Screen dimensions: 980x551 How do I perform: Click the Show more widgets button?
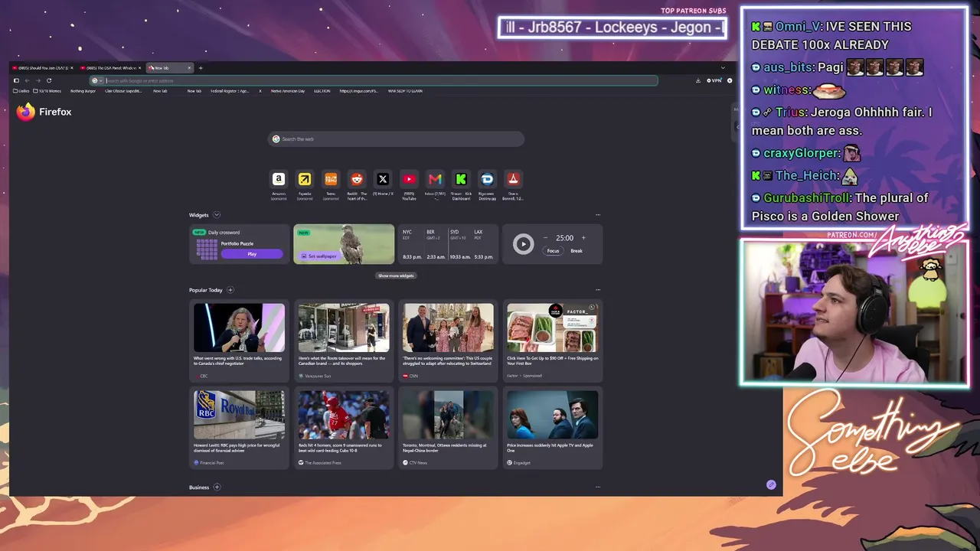[x=396, y=275]
